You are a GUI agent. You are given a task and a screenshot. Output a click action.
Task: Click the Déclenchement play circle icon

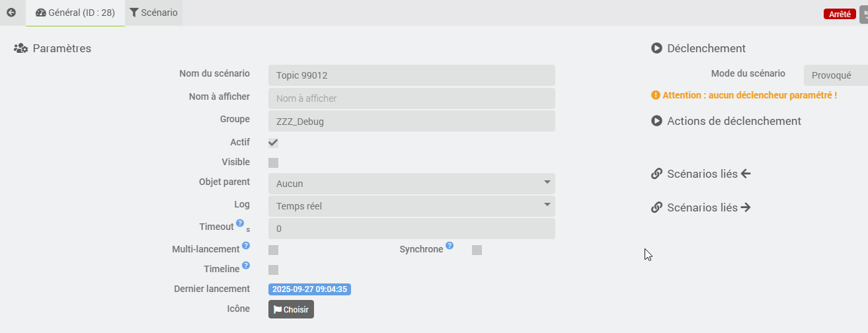(656, 48)
